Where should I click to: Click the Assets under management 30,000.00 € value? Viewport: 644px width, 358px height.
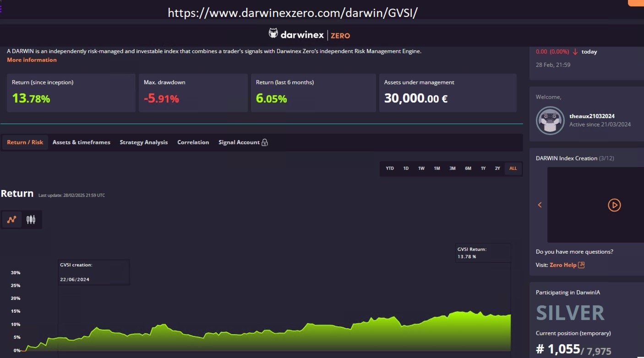(x=415, y=98)
